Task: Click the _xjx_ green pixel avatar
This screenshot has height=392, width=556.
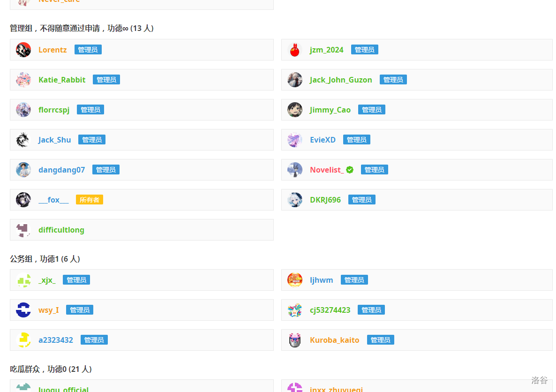Action: pos(23,280)
